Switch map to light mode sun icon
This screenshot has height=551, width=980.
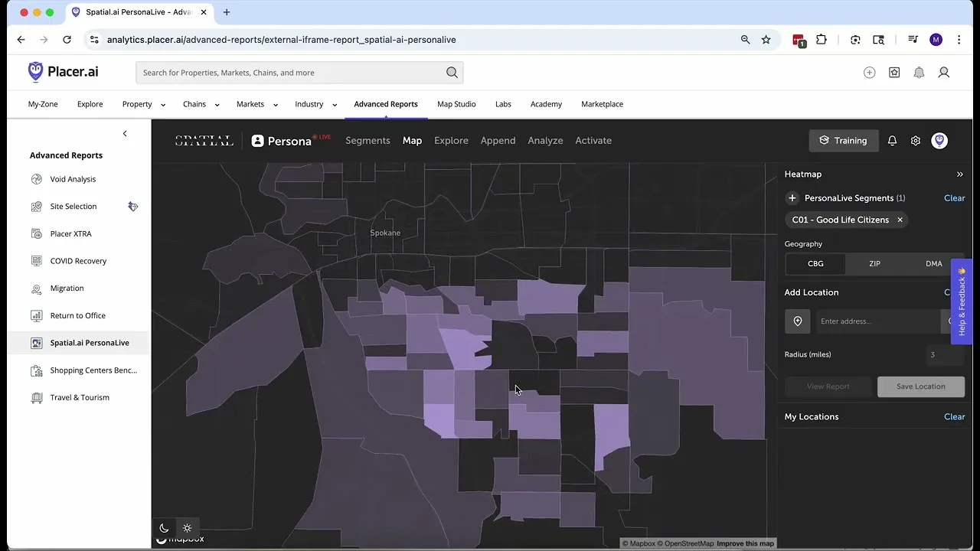point(187,528)
